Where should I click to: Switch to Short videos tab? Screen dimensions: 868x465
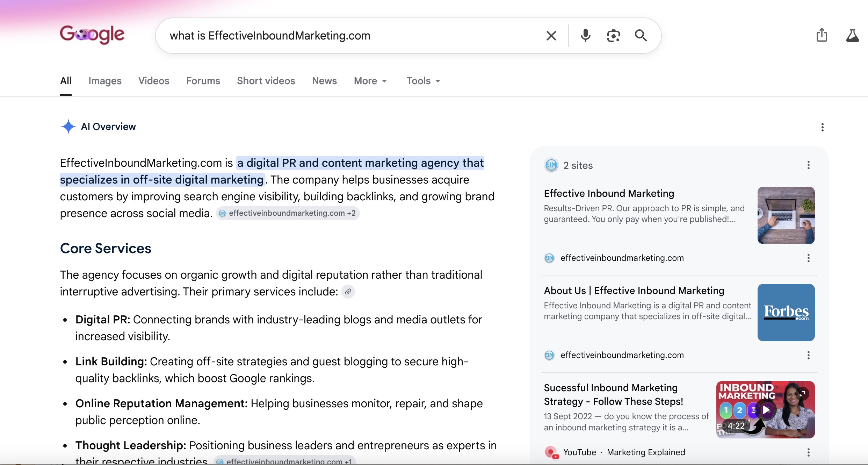[x=266, y=81]
